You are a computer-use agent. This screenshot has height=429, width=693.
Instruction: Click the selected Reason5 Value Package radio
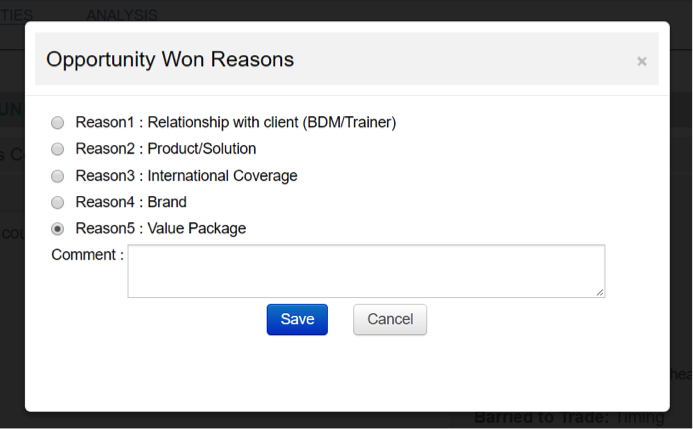[x=57, y=229]
